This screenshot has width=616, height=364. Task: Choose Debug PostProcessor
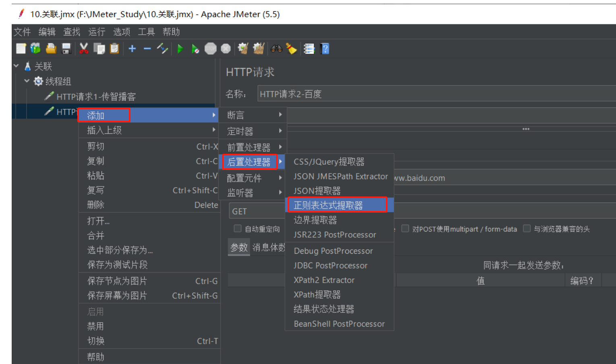339,250
